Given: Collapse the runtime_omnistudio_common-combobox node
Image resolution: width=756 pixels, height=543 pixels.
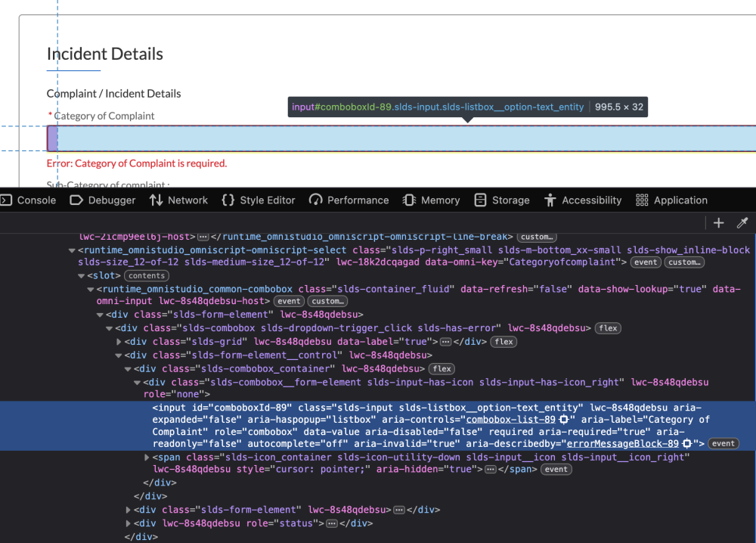Looking at the screenshot, I should (x=90, y=290).
